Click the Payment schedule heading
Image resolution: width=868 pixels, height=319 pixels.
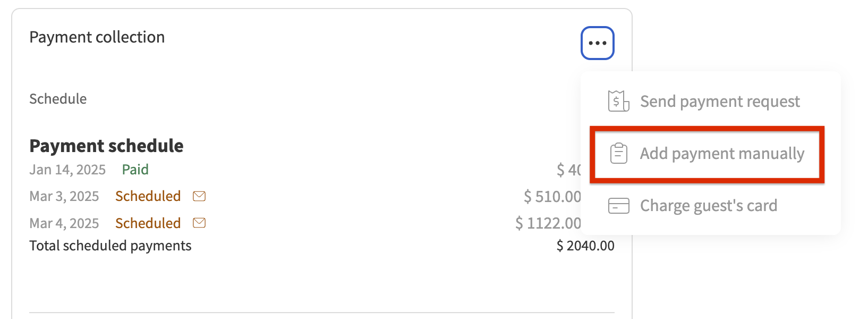[x=106, y=146]
